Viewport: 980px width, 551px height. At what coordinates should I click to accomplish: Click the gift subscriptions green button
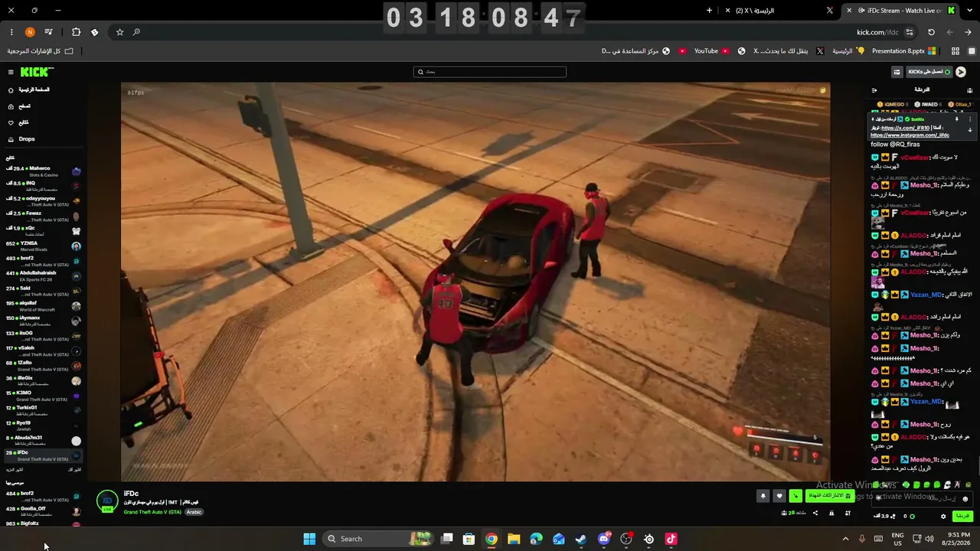[x=830, y=496]
